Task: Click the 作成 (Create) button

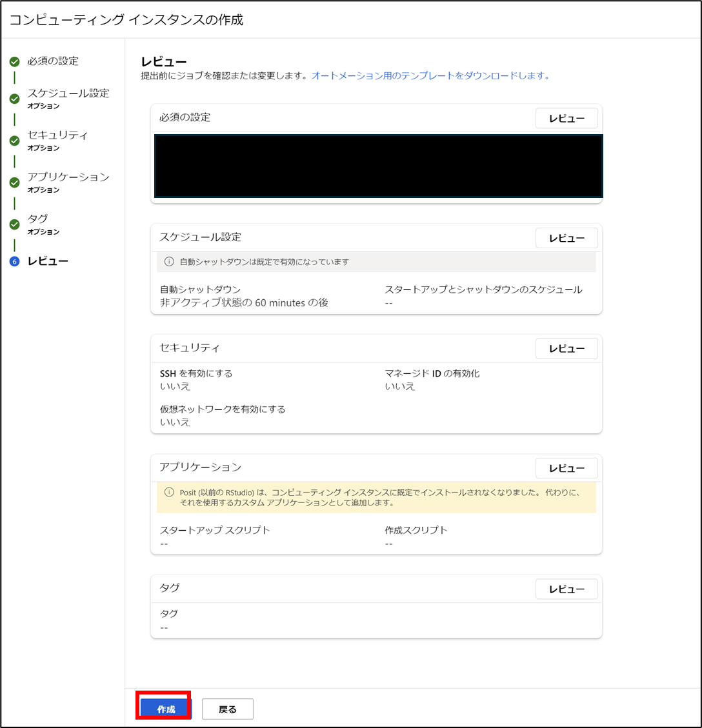Action: pos(165,709)
